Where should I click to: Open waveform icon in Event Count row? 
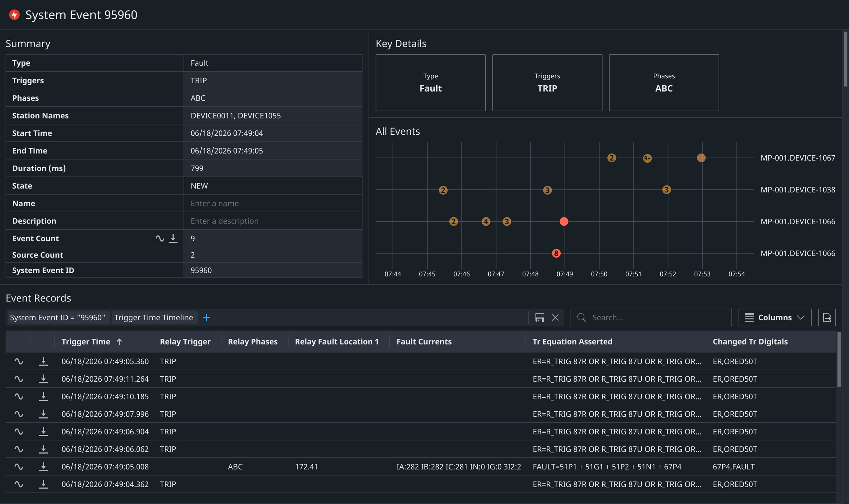[160, 238]
